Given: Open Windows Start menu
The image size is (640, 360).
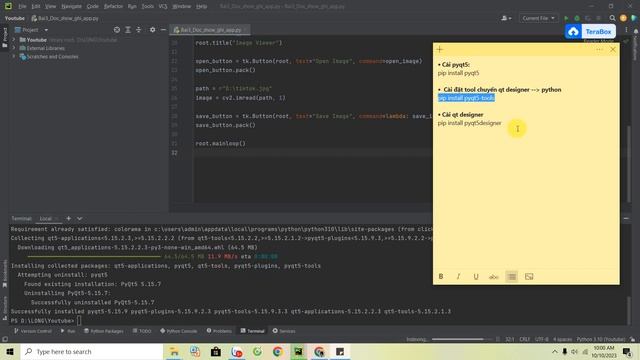Looking at the screenshot, I should [x=10, y=351].
